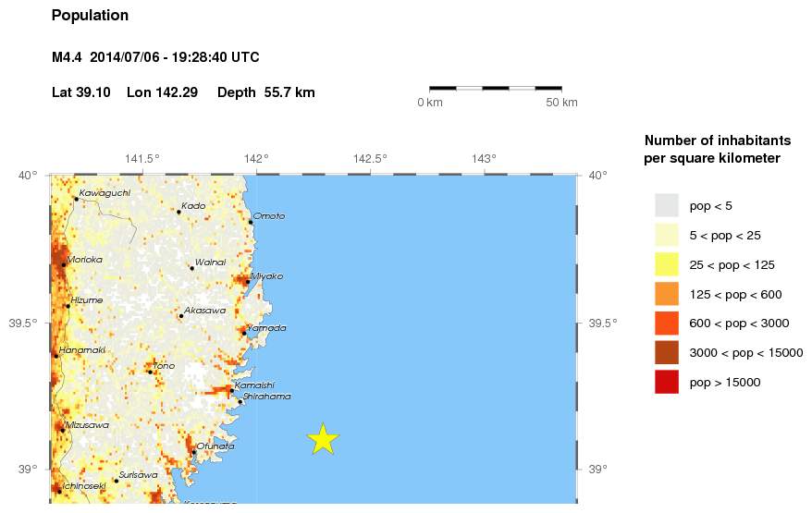Select the 'pop > 15000' red swatch
This screenshot has width=812, height=513.
point(667,382)
